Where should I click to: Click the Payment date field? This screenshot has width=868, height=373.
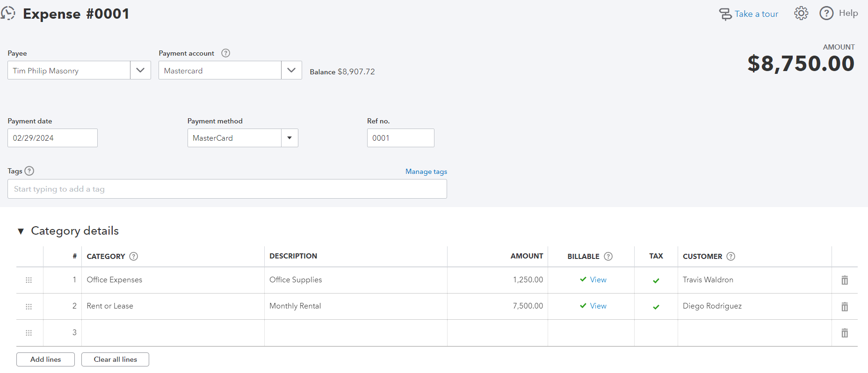(x=52, y=138)
